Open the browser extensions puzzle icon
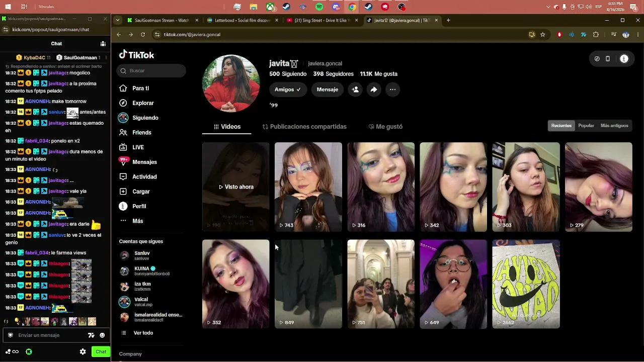Image resolution: width=644 pixels, height=362 pixels. pyautogui.click(x=596, y=35)
